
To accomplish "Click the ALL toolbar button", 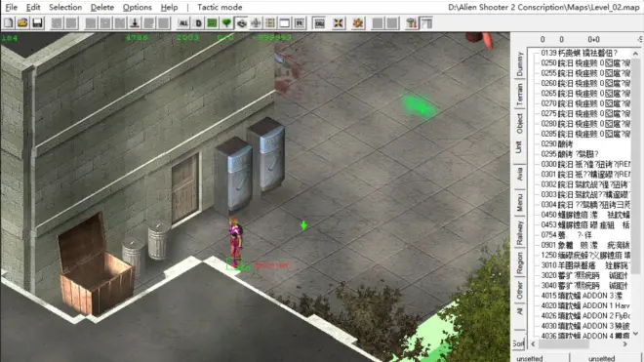I will pos(183,23).
